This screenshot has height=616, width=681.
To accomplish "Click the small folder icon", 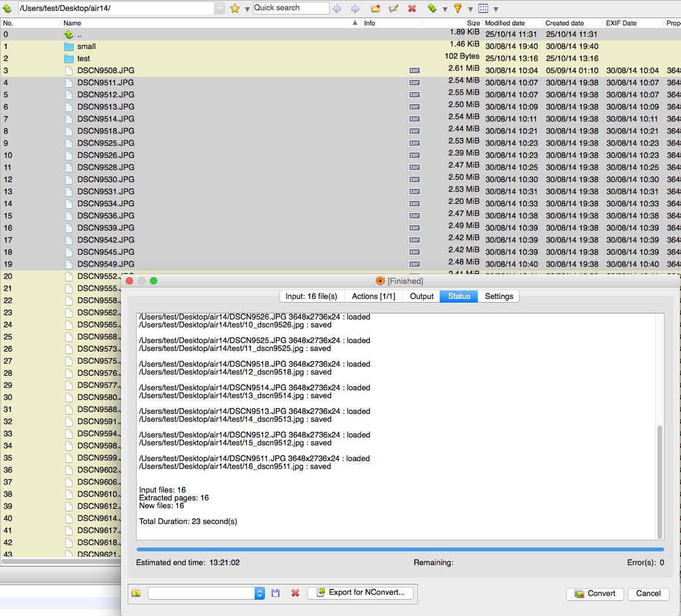I will click(68, 47).
